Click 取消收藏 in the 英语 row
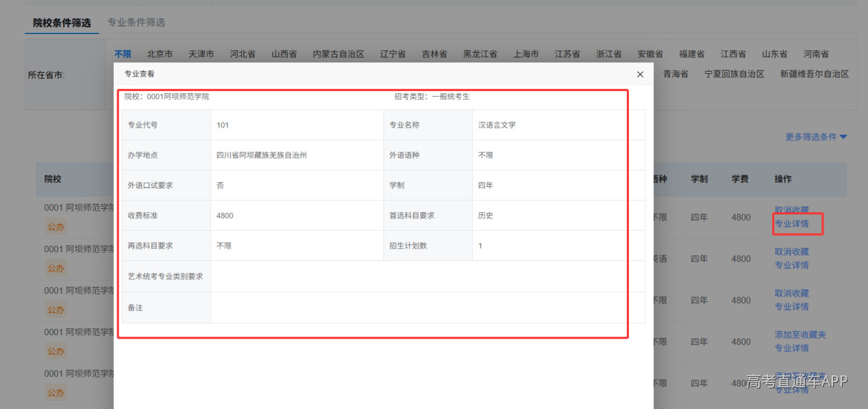Screen dimensions: 868x409 [x=791, y=251]
